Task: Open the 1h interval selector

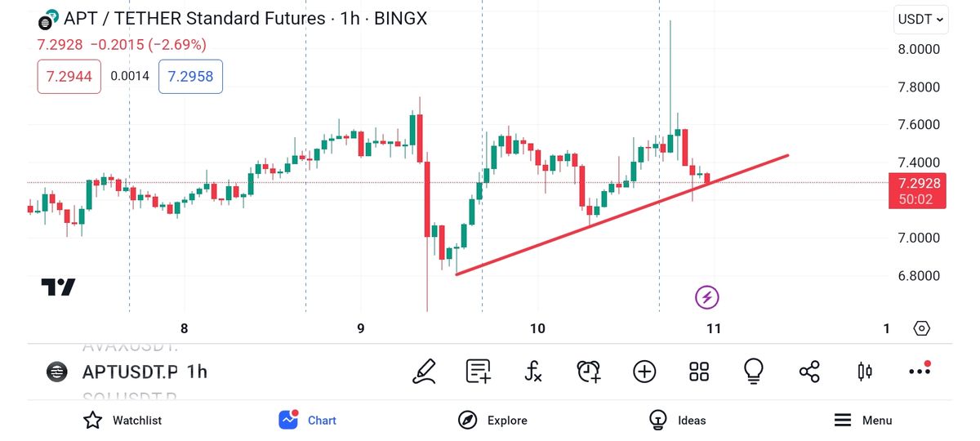Action: [x=197, y=372]
